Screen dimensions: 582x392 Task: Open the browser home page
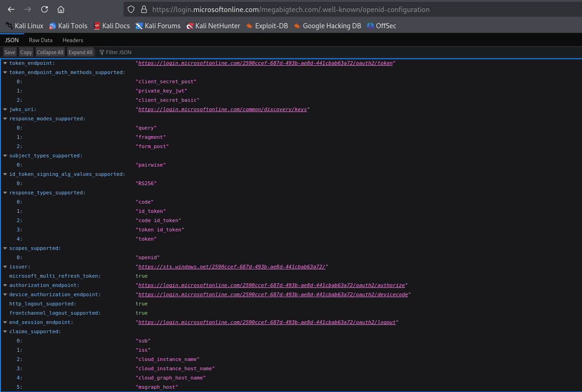pyautogui.click(x=61, y=9)
